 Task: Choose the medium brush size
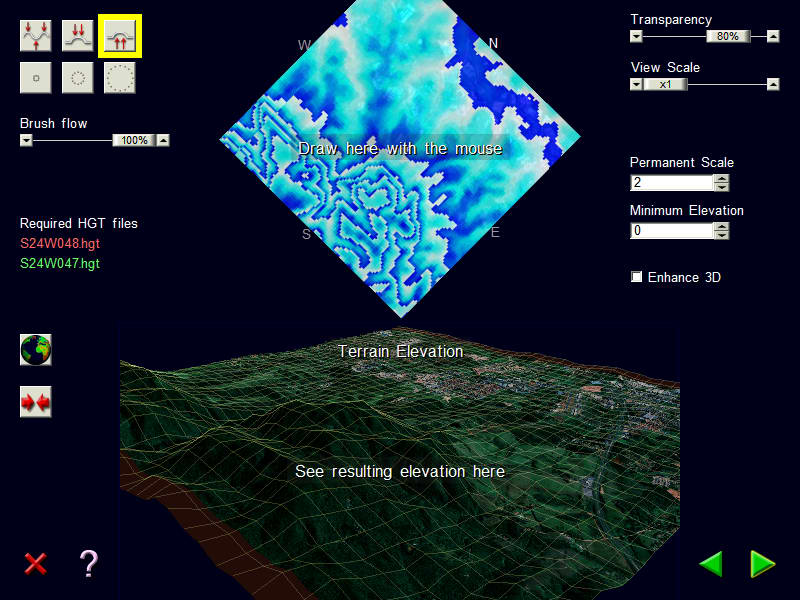pyautogui.click(x=78, y=77)
